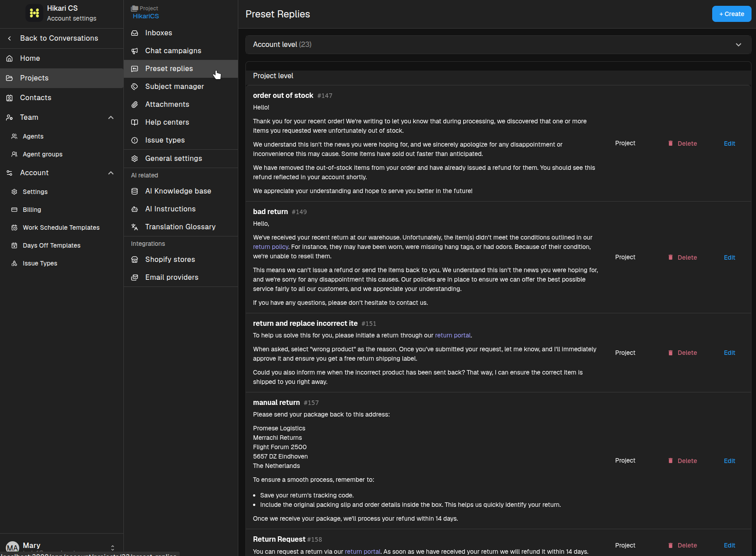Click the Projects folder icon
This screenshot has width=756, height=556.
(9, 78)
